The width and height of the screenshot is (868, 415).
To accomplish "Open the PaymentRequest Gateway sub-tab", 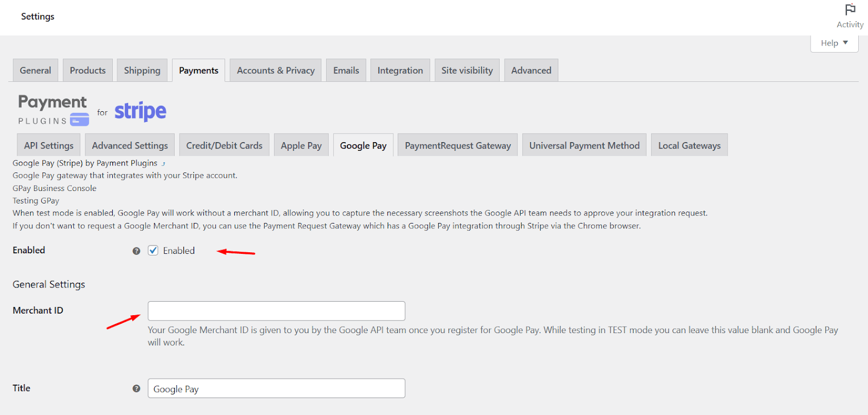I will point(458,145).
